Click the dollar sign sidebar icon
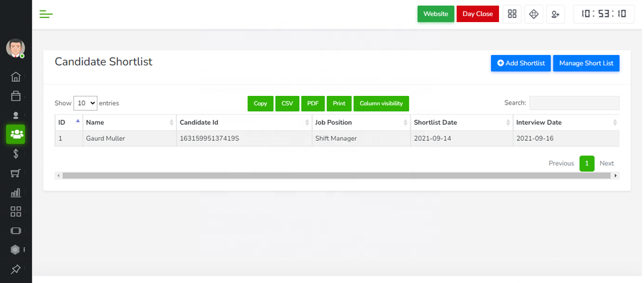The width and height of the screenshot is (644, 283). coord(15,154)
